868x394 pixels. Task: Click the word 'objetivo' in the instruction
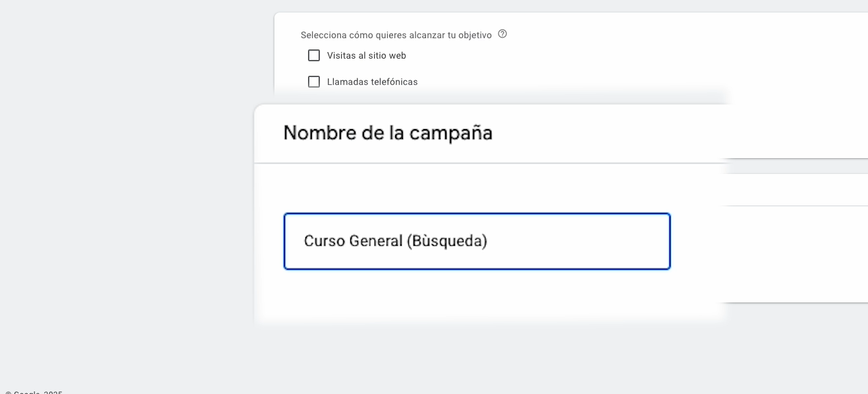(x=474, y=35)
